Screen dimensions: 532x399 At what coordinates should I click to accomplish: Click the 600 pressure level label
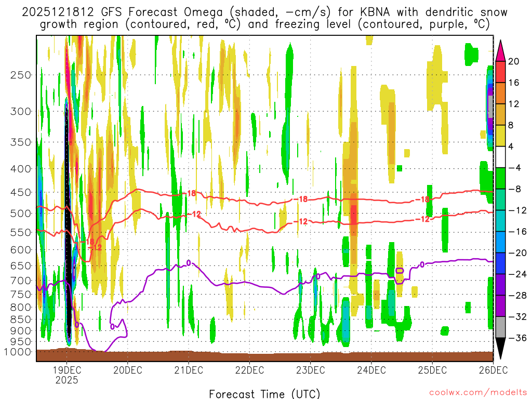pos(21,250)
